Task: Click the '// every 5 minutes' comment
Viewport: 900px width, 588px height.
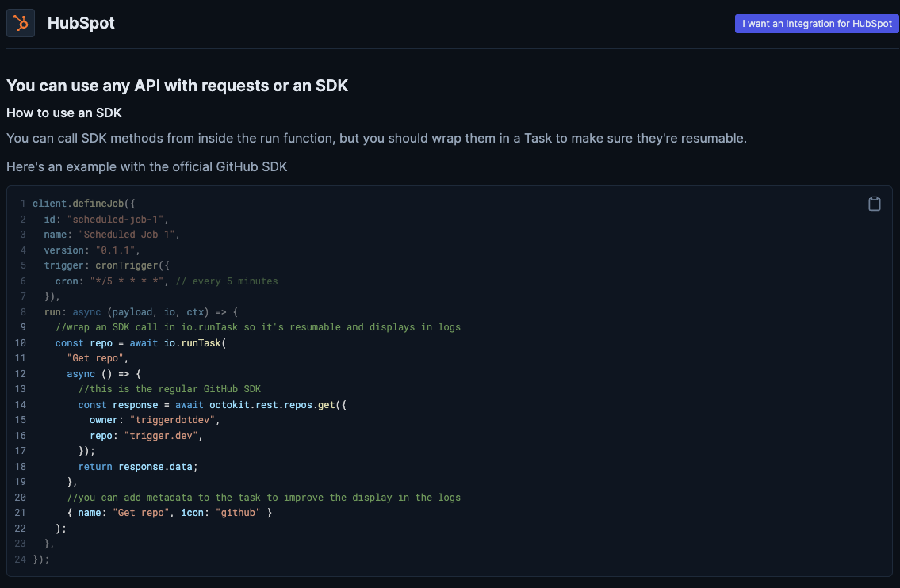Action: (227, 281)
